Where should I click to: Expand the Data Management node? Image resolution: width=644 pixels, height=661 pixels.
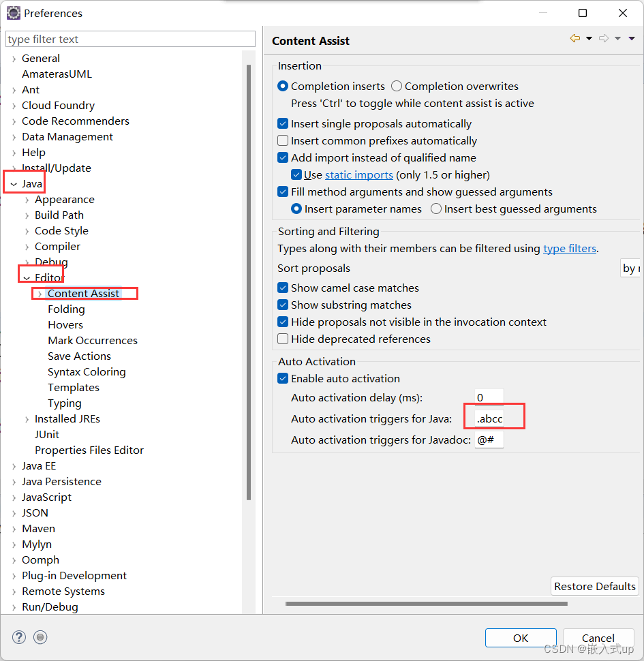(x=14, y=138)
